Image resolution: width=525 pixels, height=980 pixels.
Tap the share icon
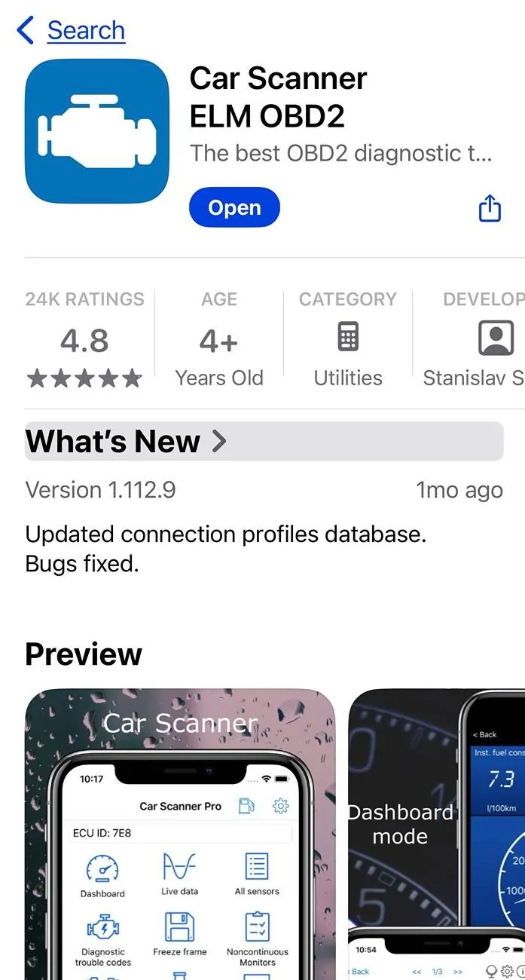(x=490, y=208)
